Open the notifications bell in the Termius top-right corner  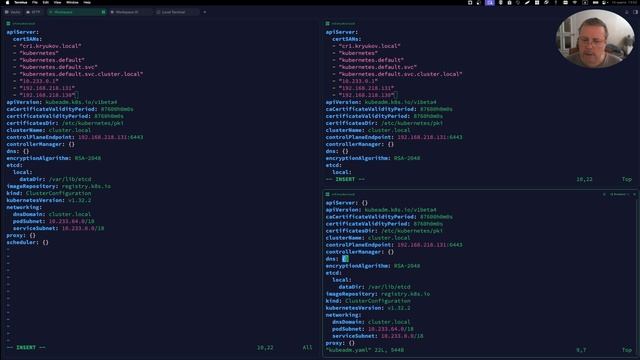click(x=627, y=12)
